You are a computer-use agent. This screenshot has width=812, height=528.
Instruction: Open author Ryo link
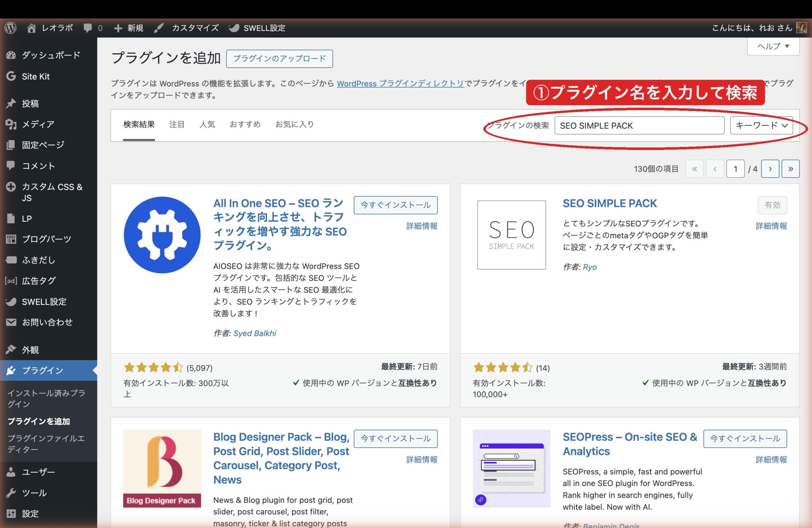point(590,267)
